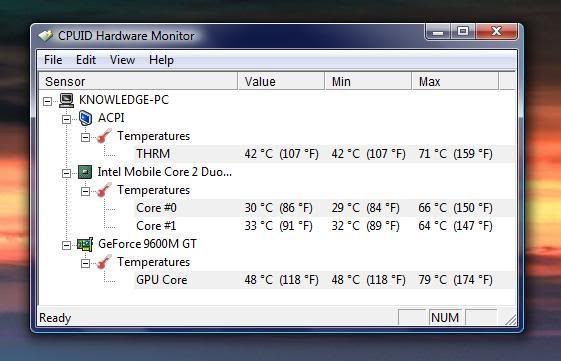Open the Edit menu
This screenshot has width=561, height=361.
86,60
